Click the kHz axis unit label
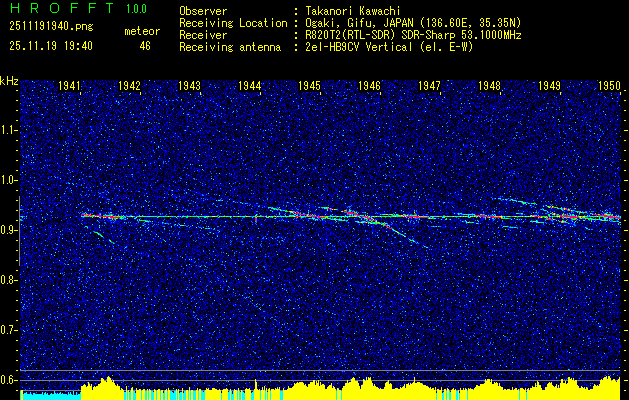This screenshot has width=629, height=400. tap(9, 81)
